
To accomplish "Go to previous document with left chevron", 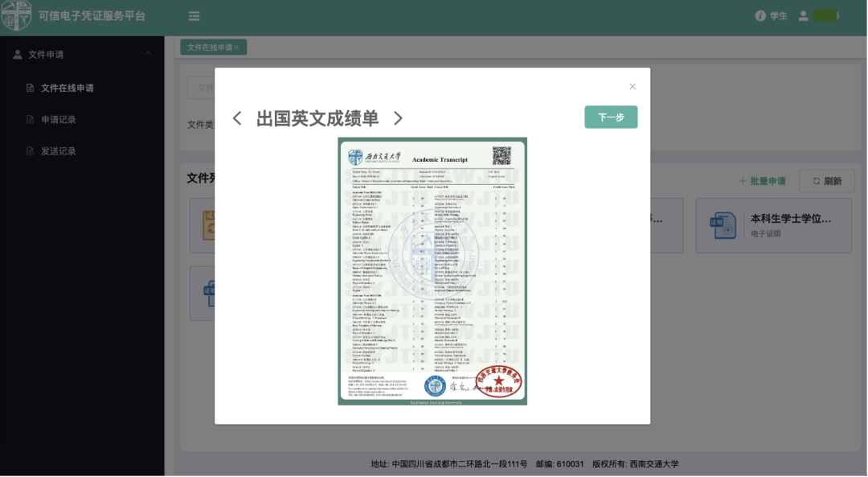I will [237, 118].
